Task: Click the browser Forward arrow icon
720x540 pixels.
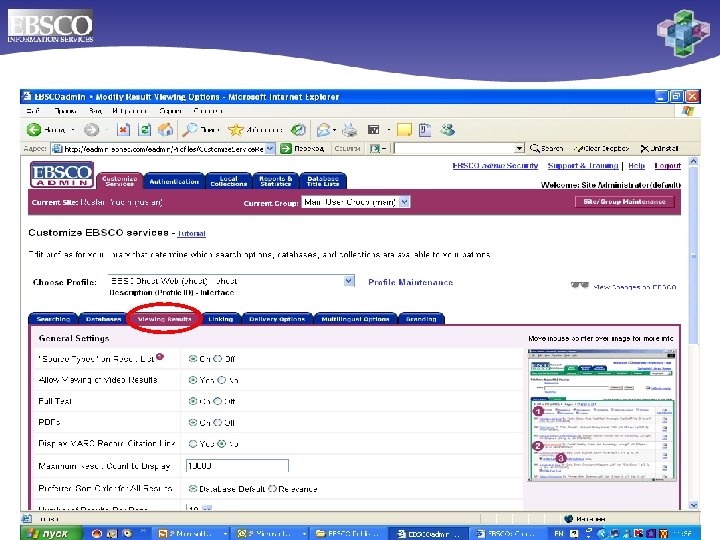Action: point(91,130)
